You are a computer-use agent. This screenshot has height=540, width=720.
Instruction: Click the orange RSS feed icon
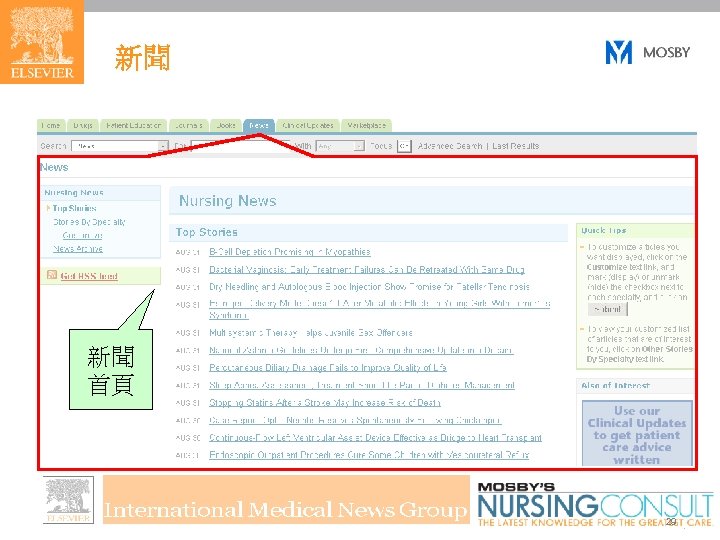point(51,275)
